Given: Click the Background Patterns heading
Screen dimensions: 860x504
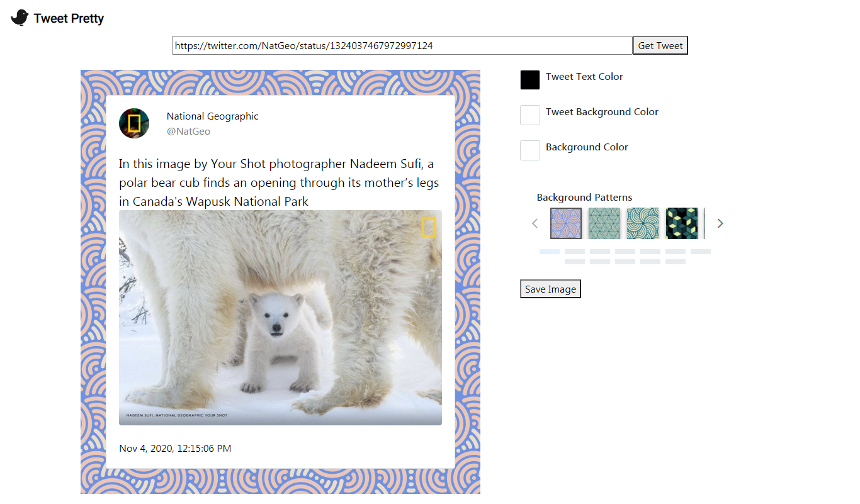Looking at the screenshot, I should pyautogui.click(x=584, y=198).
